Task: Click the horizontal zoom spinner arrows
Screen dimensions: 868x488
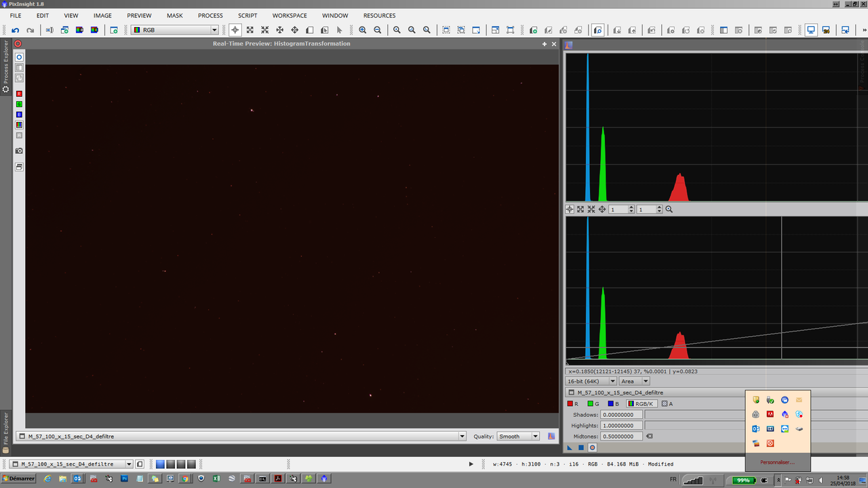Action: [631, 209]
